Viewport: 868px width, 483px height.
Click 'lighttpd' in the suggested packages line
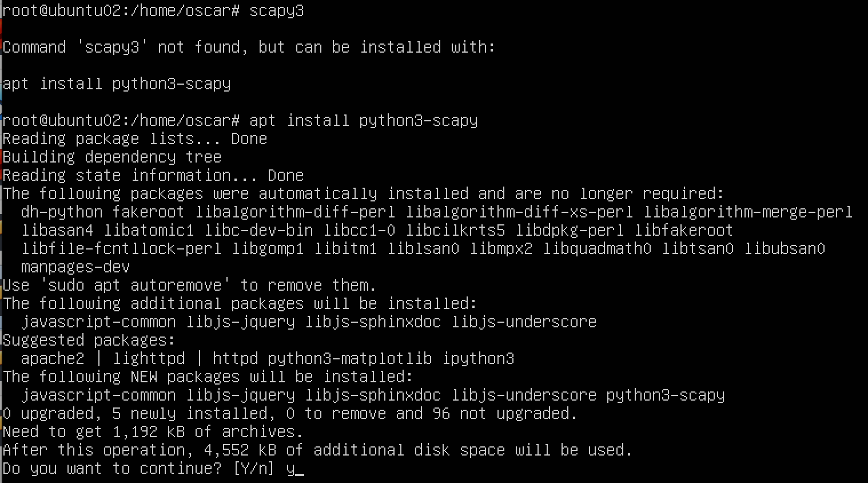coord(149,358)
